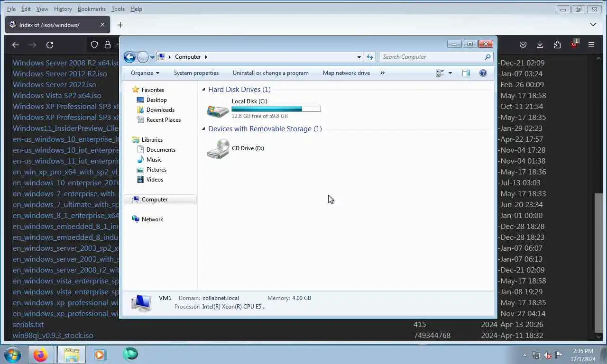Screen dimensions: 607x364
Task: Click the Explorer Back arrow button
Action: click(129, 57)
